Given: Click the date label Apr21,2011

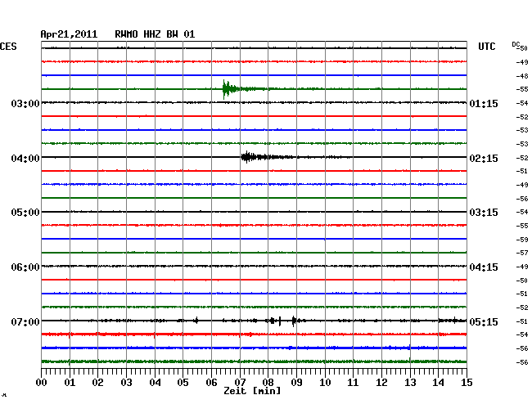Looking at the screenshot, I should pyautogui.click(x=69, y=34).
